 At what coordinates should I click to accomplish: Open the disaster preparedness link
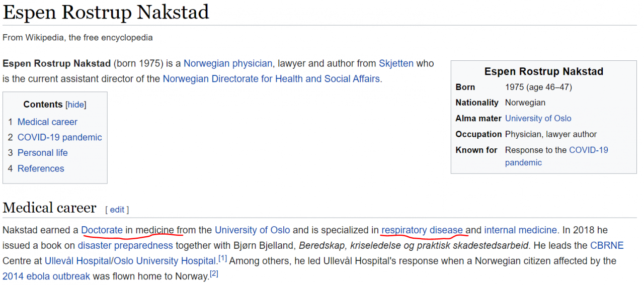[125, 246]
